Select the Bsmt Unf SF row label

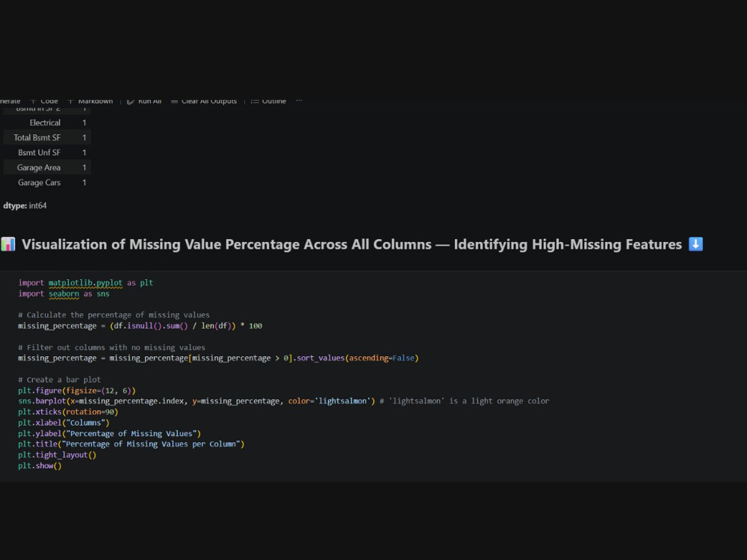tap(39, 152)
